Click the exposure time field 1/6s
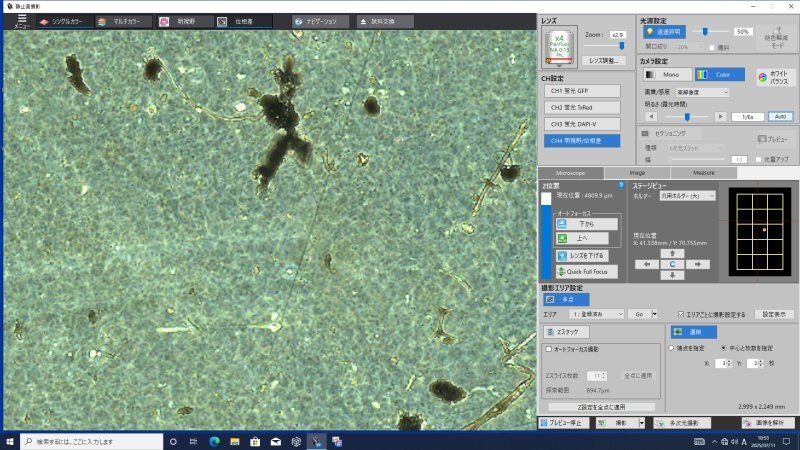 pos(747,117)
